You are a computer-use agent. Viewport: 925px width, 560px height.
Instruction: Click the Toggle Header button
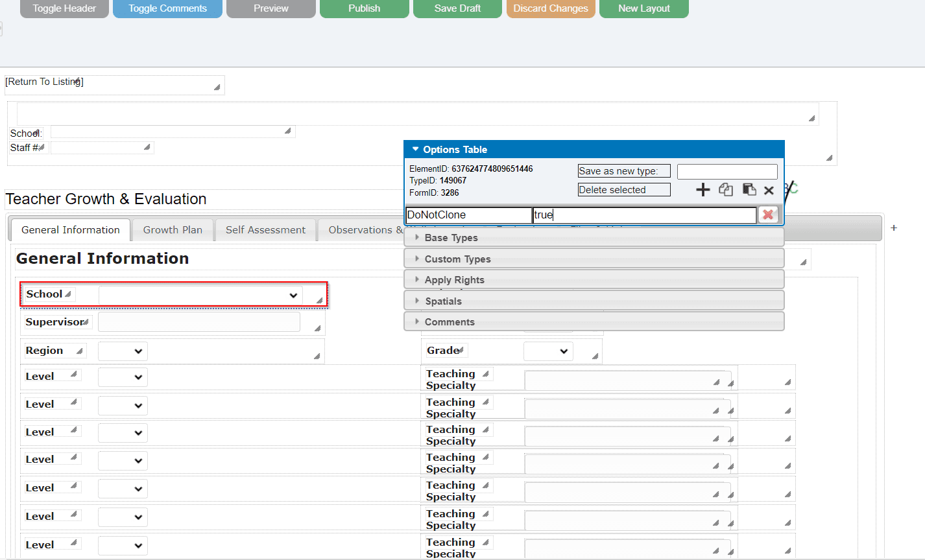[x=64, y=8]
